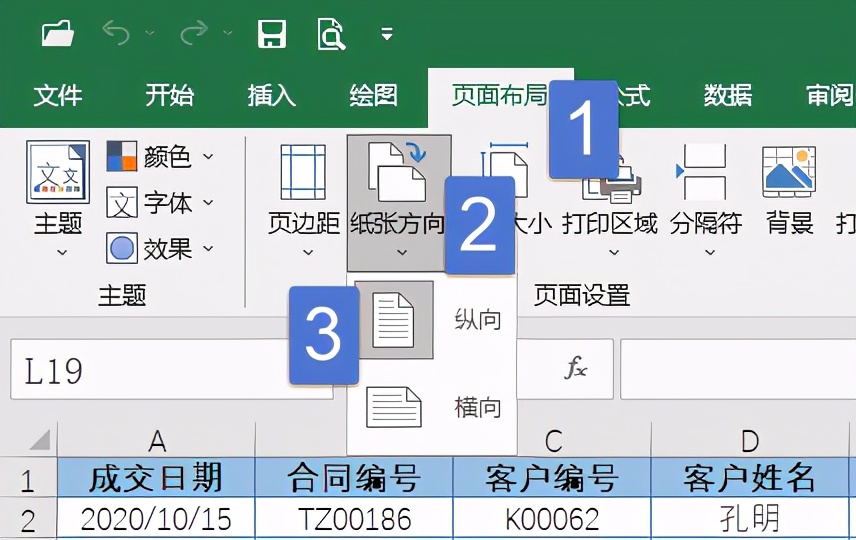This screenshot has width=856, height=540.
Task: Select the 客户编号 header cell
Action: 552,478
